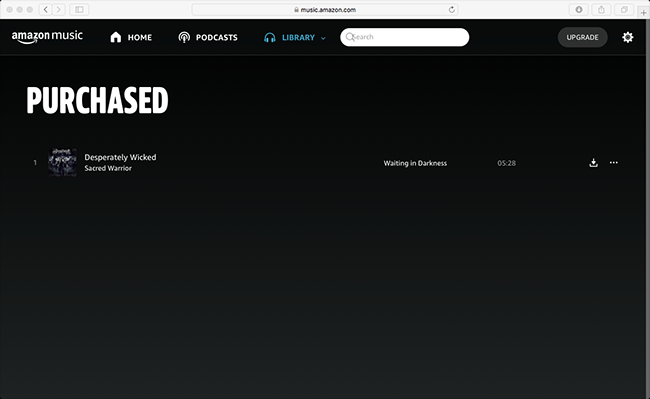The height and width of the screenshot is (399, 650).
Task: Go forward with Safari forward arrow
Action: [x=59, y=9]
